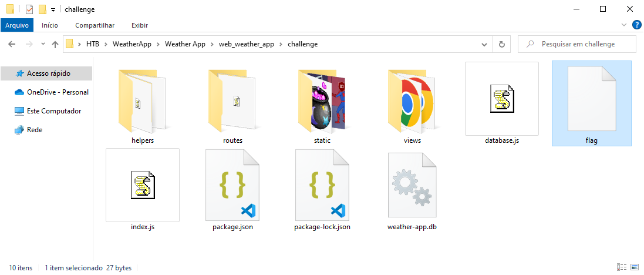This screenshot has width=644, height=275.
Task: Expand chevron after WeatherApp in breadcrumb
Action: [158, 44]
